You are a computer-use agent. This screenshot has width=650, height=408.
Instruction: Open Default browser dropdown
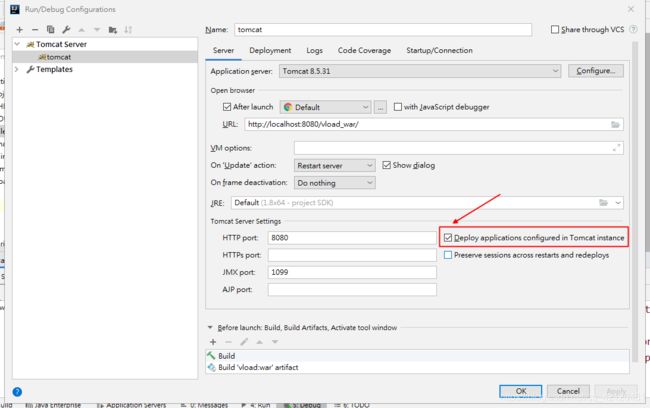325,107
